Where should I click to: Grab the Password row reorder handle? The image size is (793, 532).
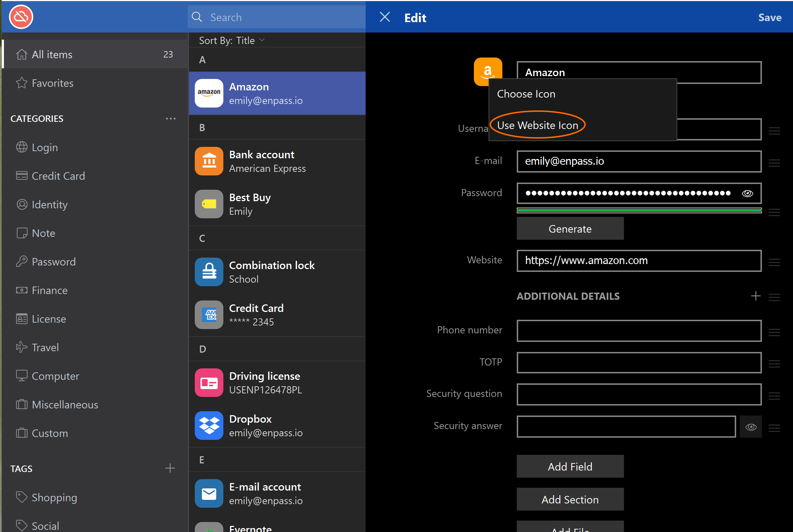pos(774,213)
